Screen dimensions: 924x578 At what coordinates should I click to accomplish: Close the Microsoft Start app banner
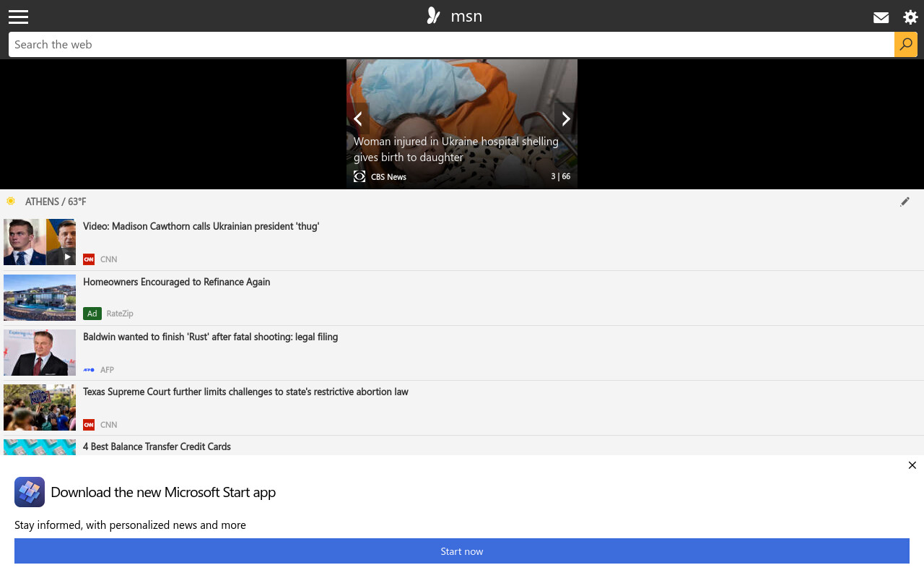tap(912, 465)
